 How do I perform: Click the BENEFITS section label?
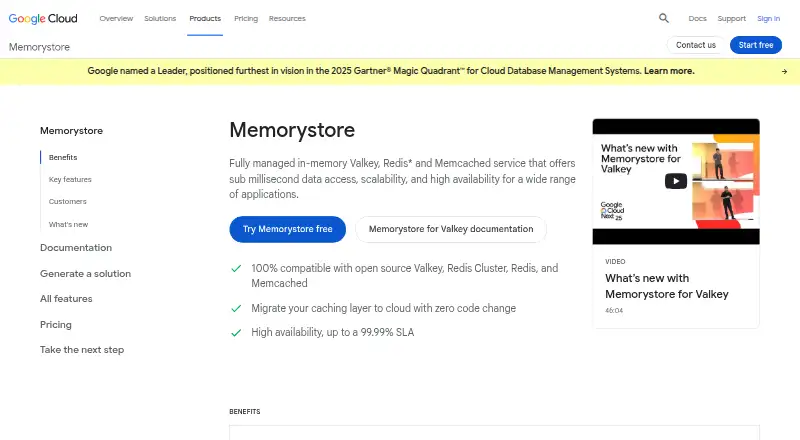245,411
